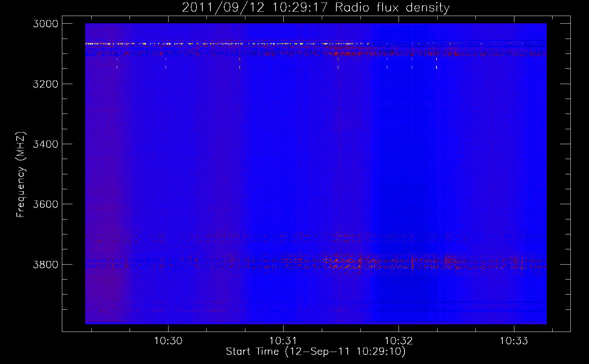Viewport: 589px width, 364px height.
Task: Click the 3200 frequency tick label
Action: pos(46,84)
